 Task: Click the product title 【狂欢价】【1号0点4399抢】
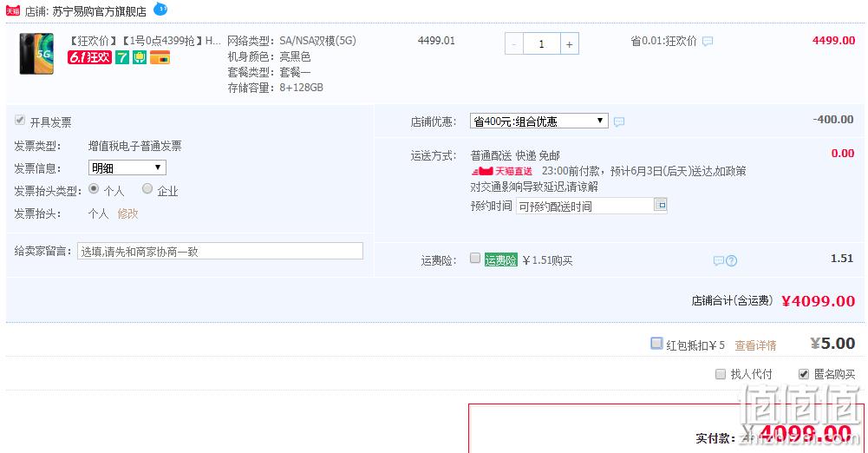point(144,41)
